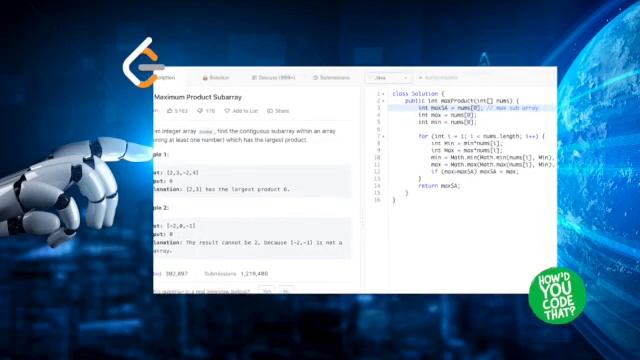Click the 'return maxSA;' code line
640x360 pixels.
point(439,186)
